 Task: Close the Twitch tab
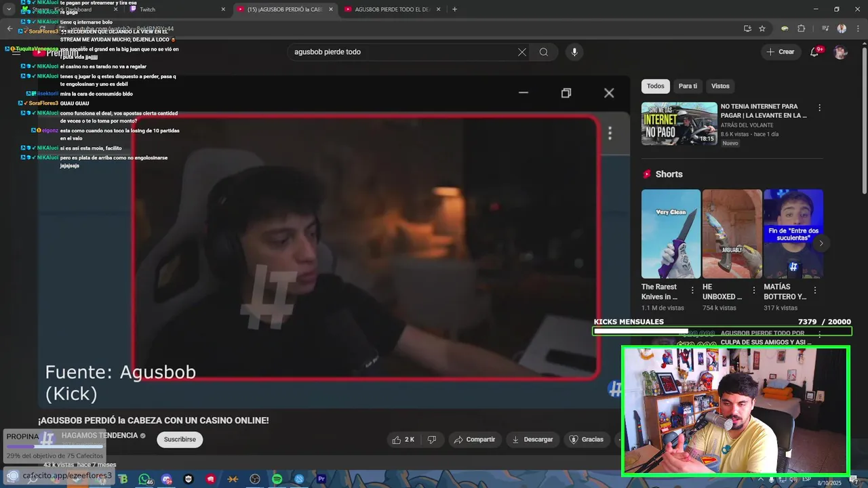click(223, 9)
